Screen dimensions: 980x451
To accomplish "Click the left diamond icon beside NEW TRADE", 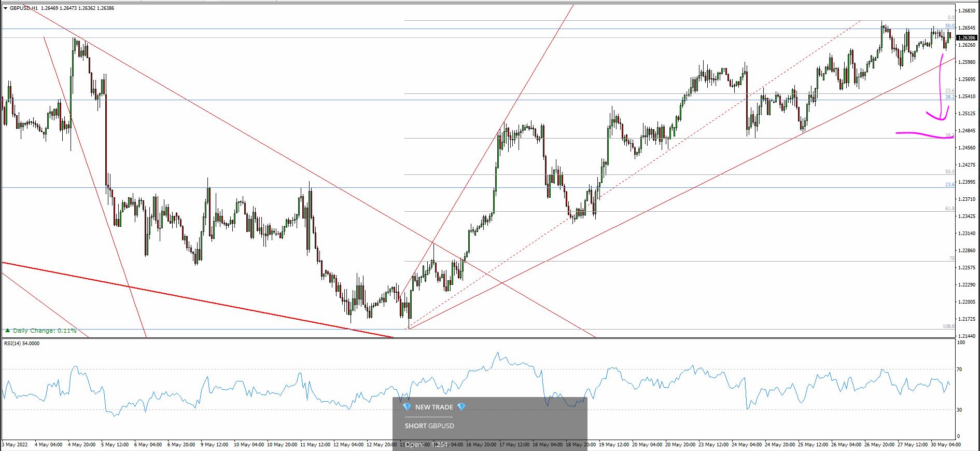I will pos(407,407).
